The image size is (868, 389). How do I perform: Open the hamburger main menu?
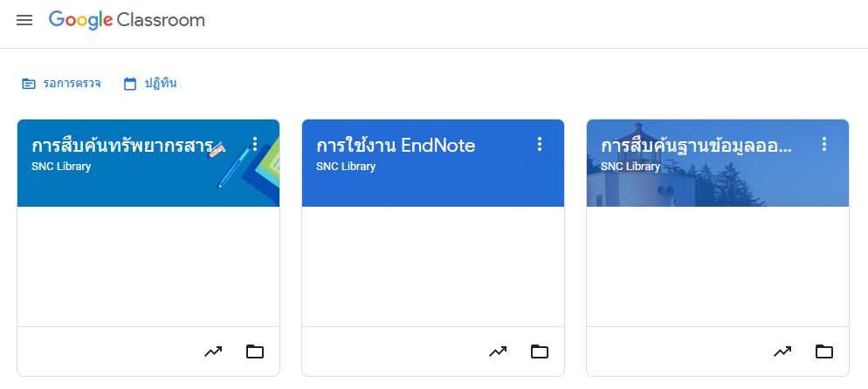(24, 20)
